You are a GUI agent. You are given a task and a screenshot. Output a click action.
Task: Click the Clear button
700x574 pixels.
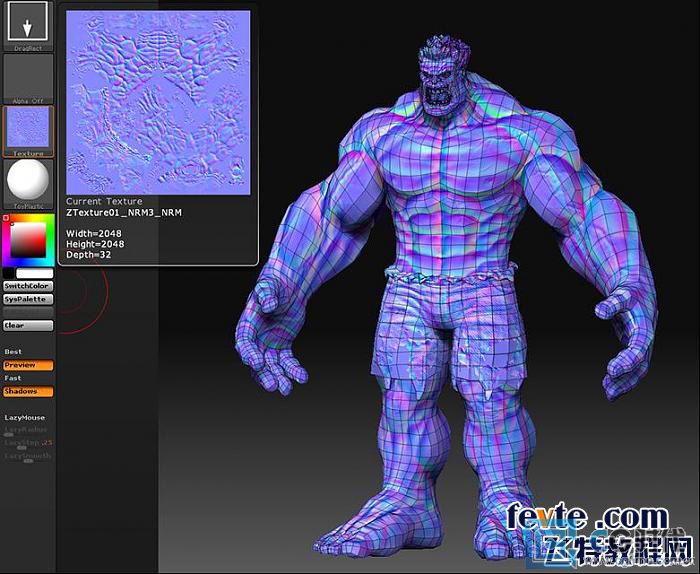pos(28,325)
